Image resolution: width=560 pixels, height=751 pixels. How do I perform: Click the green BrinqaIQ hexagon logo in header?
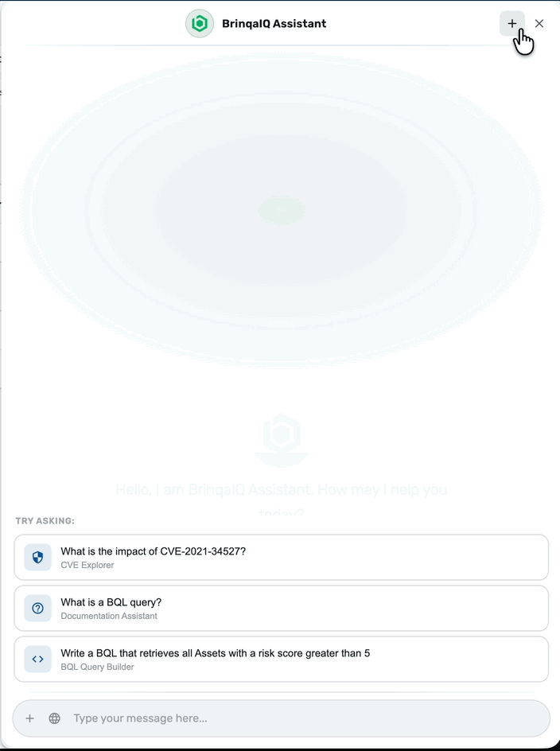(x=200, y=24)
